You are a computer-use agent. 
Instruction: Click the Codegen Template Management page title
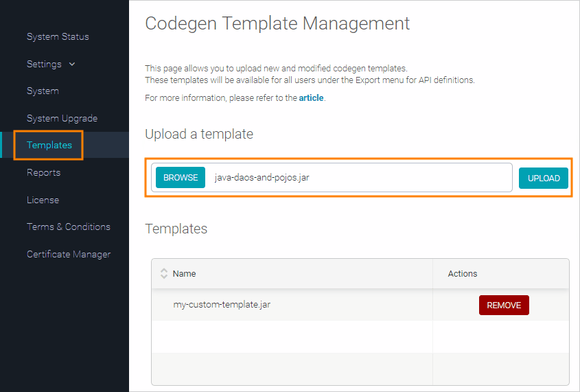pyautogui.click(x=277, y=23)
